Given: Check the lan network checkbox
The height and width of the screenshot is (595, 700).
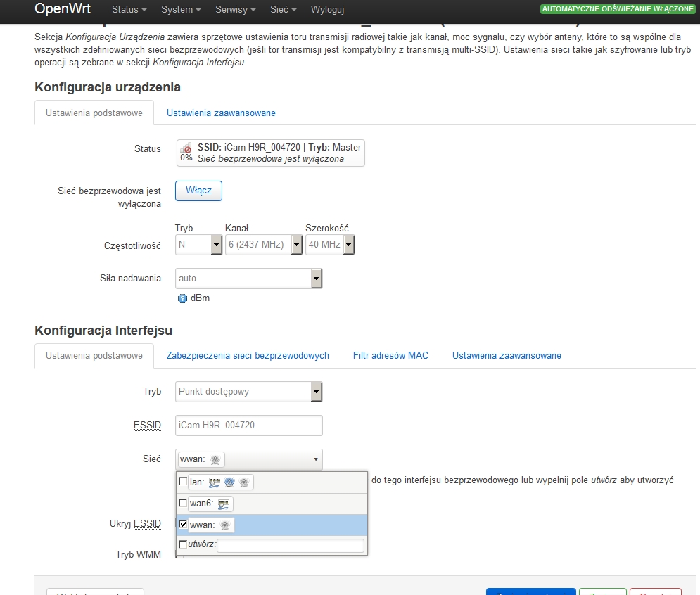Looking at the screenshot, I should [x=184, y=482].
